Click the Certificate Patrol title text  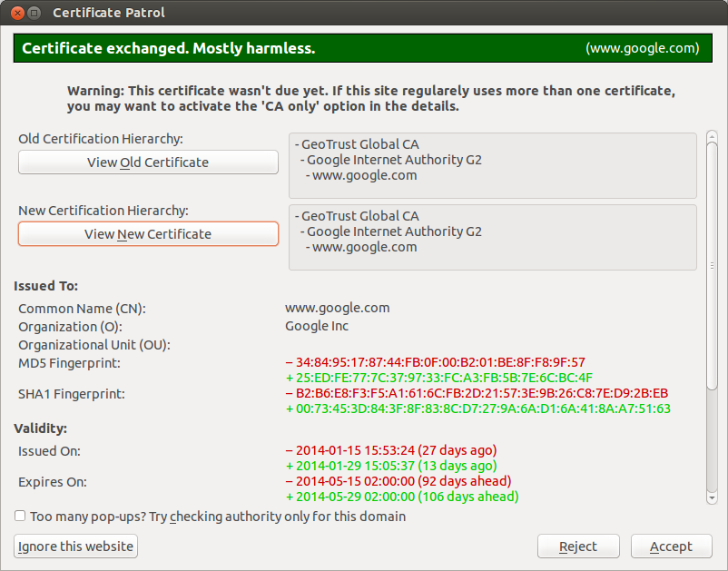109,13
